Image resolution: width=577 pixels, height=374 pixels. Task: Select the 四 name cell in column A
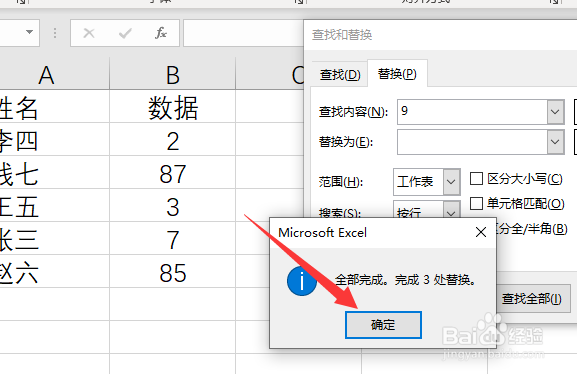click(54, 140)
